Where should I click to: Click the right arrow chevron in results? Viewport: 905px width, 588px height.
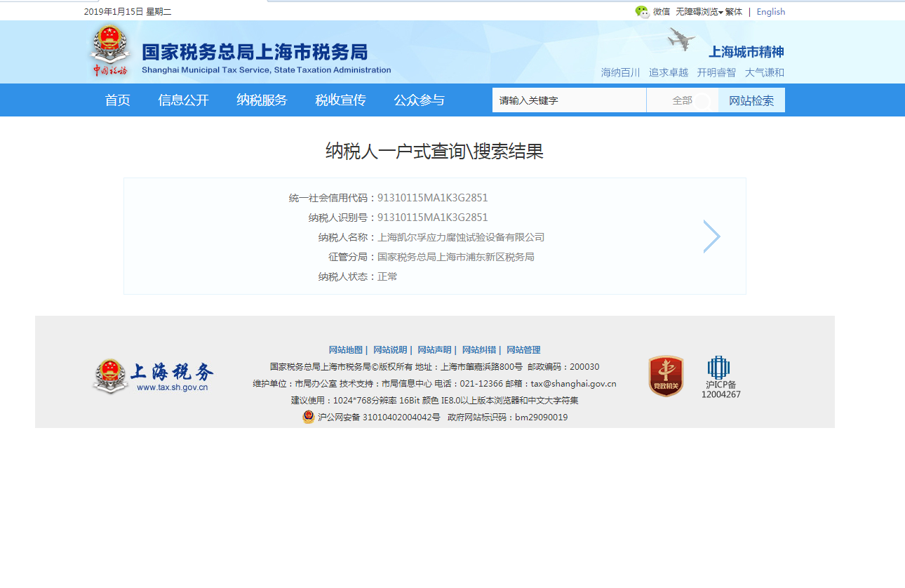point(712,236)
